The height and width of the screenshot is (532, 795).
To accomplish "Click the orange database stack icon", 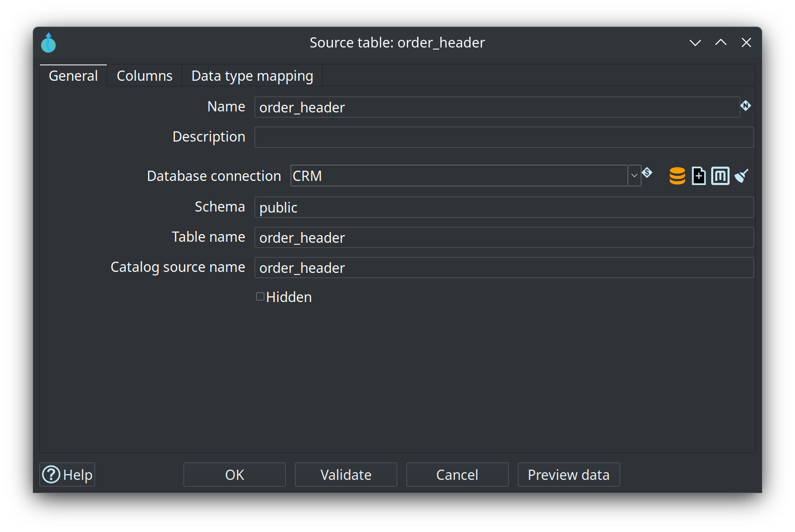I will 677,176.
